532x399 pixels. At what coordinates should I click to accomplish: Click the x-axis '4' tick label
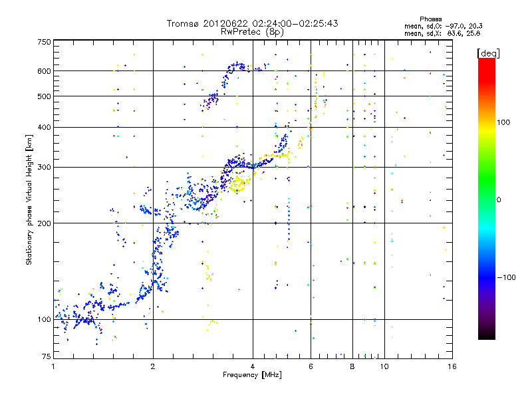[x=253, y=366]
